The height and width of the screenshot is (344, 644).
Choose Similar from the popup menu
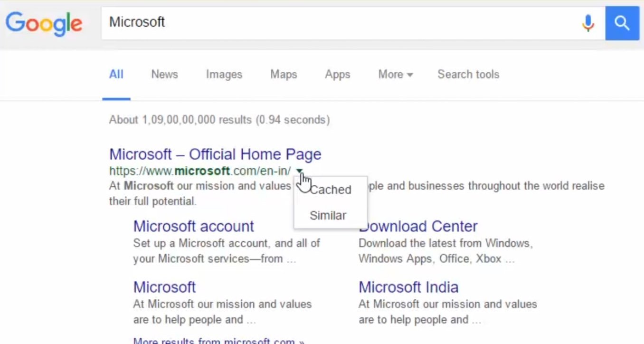pos(328,216)
